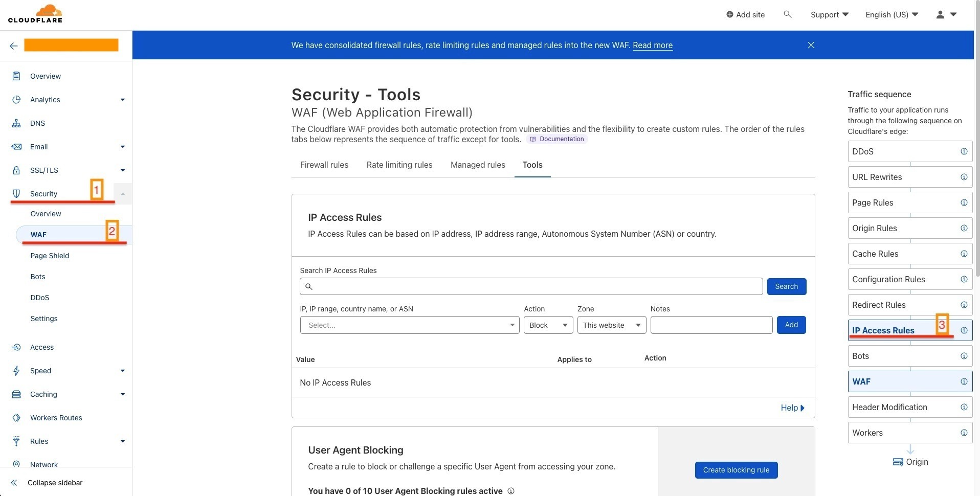The height and width of the screenshot is (496, 980).
Task: Click the Cloudflare logo
Action: (35, 14)
